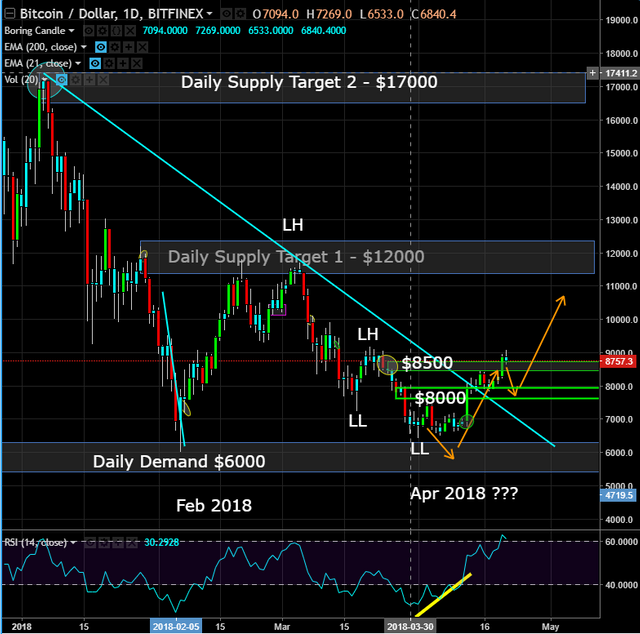Click the Vol (20) indicator label
Viewport: 640px width, 634px height.
[x=21, y=80]
